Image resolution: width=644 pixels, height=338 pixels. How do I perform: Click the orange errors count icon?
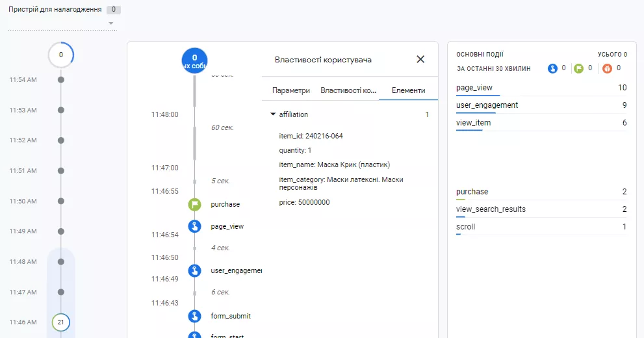(607, 69)
